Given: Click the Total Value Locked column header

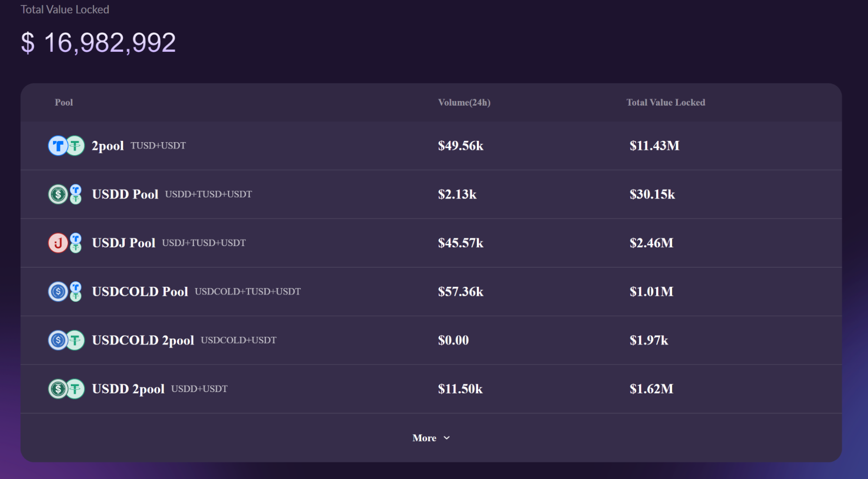Looking at the screenshot, I should [x=666, y=103].
